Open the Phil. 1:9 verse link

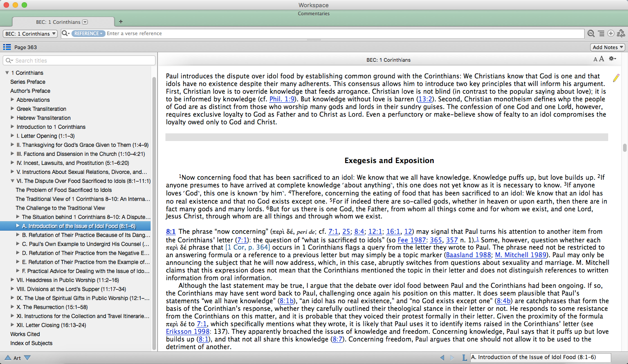pos(281,99)
